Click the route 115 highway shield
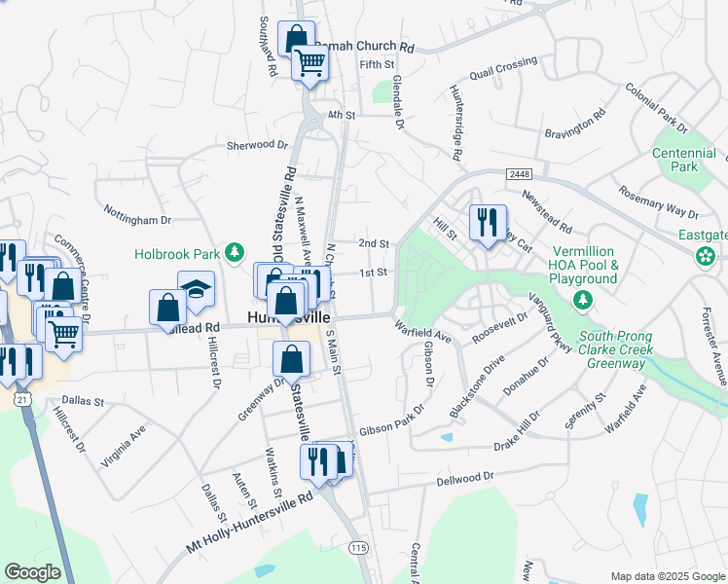The image size is (728, 584). pyautogui.click(x=358, y=548)
